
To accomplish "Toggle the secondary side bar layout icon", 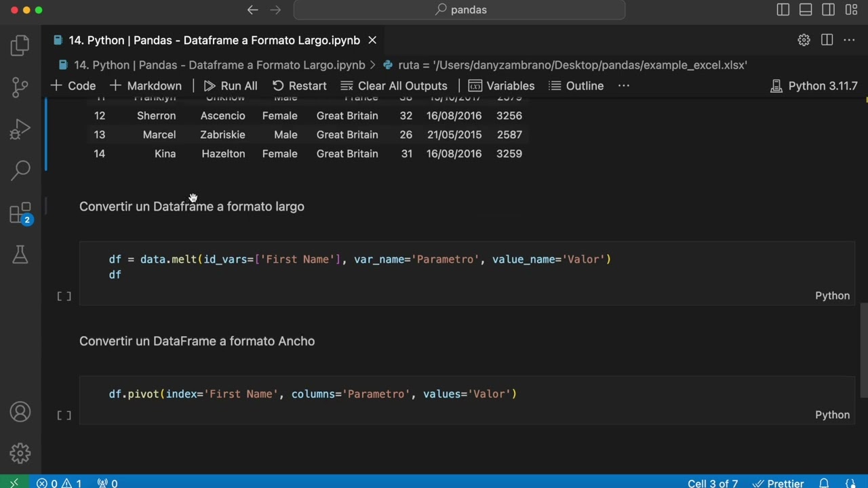I will tap(828, 9).
